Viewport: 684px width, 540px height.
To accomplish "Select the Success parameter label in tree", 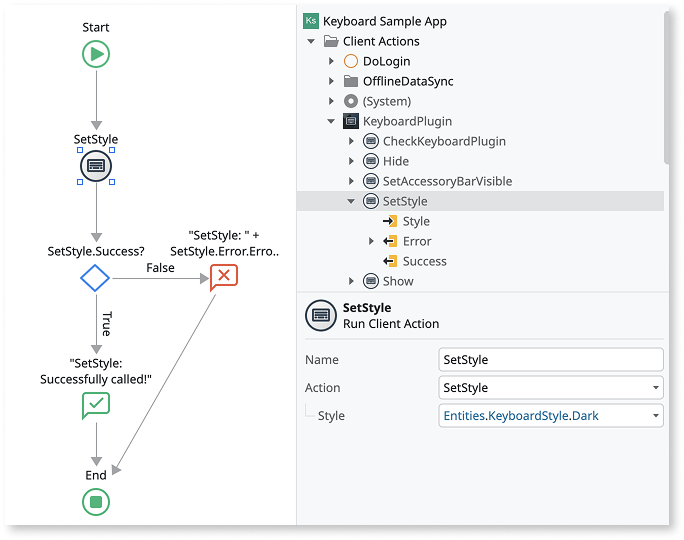I will (424, 261).
